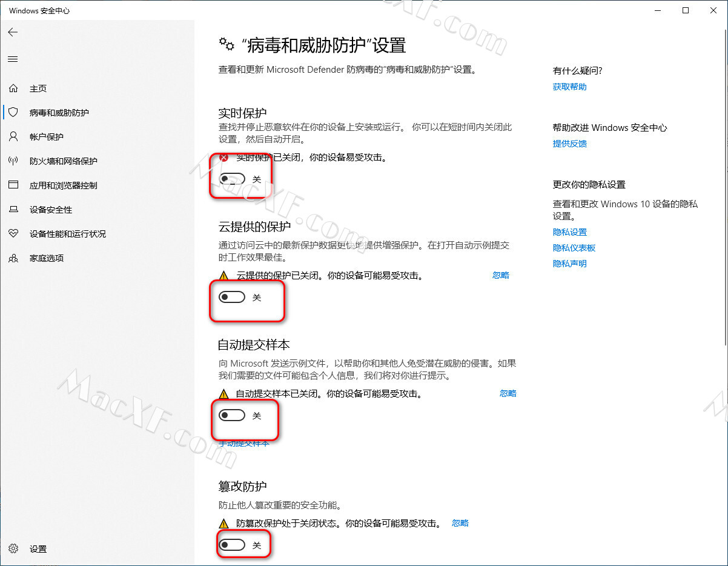Click the 篡改防护 section heading

point(242,487)
